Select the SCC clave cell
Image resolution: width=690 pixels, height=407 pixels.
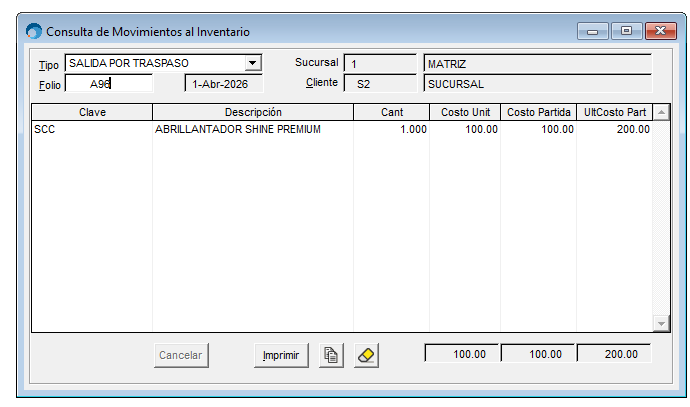pyautogui.click(x=92, y=129)
